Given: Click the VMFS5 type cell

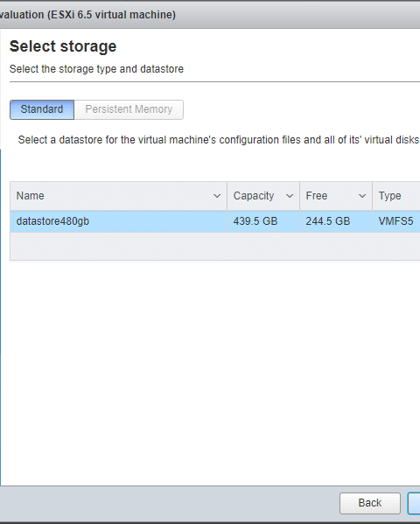Looking at the screenshot, I should point(396,221).
